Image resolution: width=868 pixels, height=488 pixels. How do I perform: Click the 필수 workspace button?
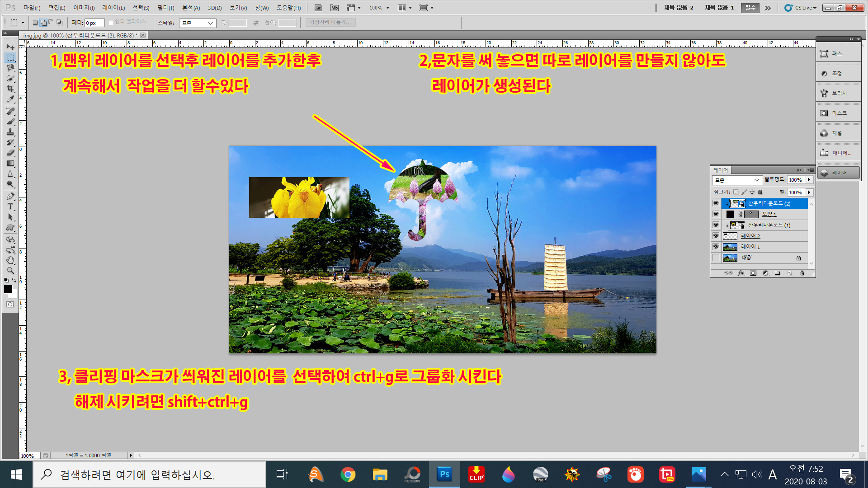[x=750, y=8]
